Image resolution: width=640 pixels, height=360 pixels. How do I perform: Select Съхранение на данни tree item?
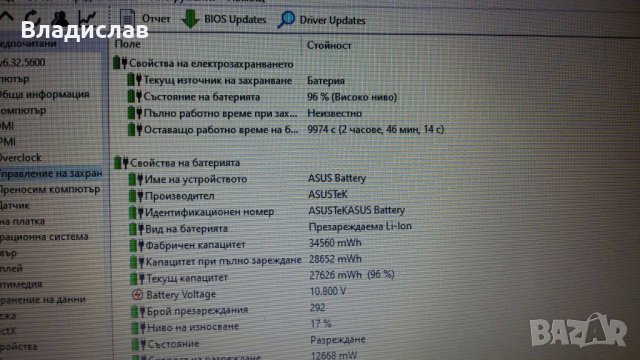(x=42, y=300)
